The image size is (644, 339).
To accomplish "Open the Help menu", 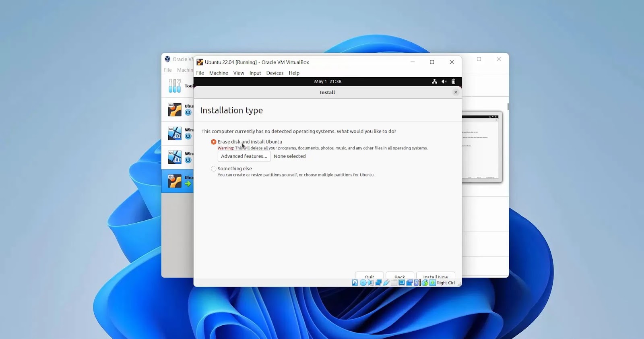I will click(294, 73).
